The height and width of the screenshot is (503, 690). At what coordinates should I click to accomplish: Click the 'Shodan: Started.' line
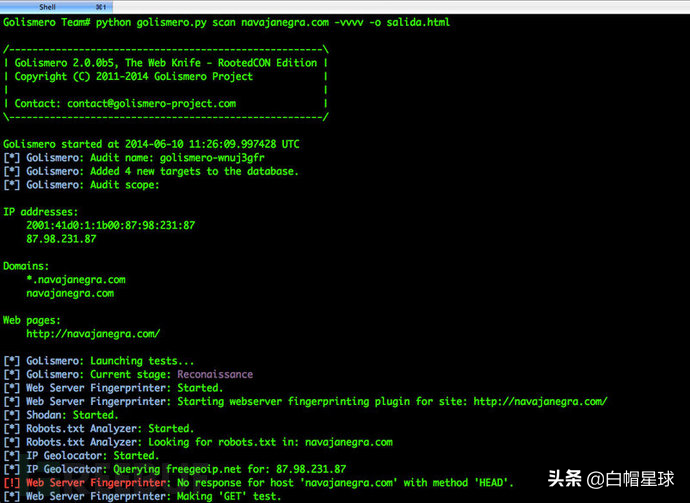(61, 415)
